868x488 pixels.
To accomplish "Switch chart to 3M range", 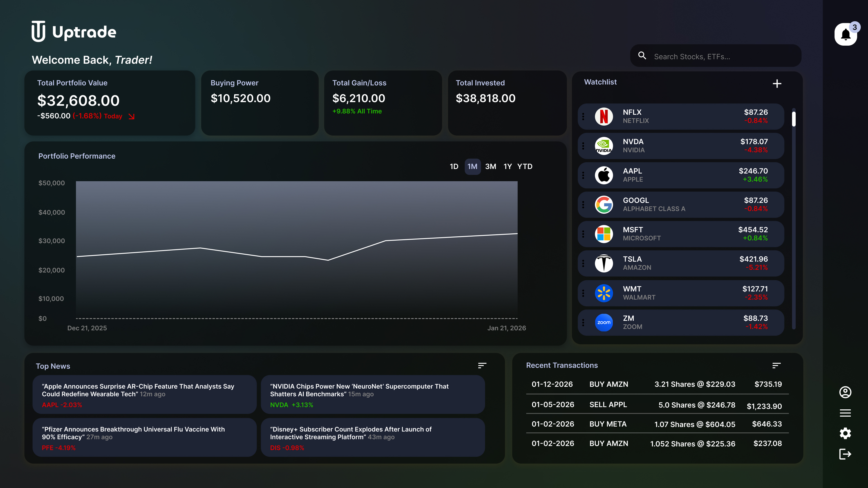I will pos(491,166).
